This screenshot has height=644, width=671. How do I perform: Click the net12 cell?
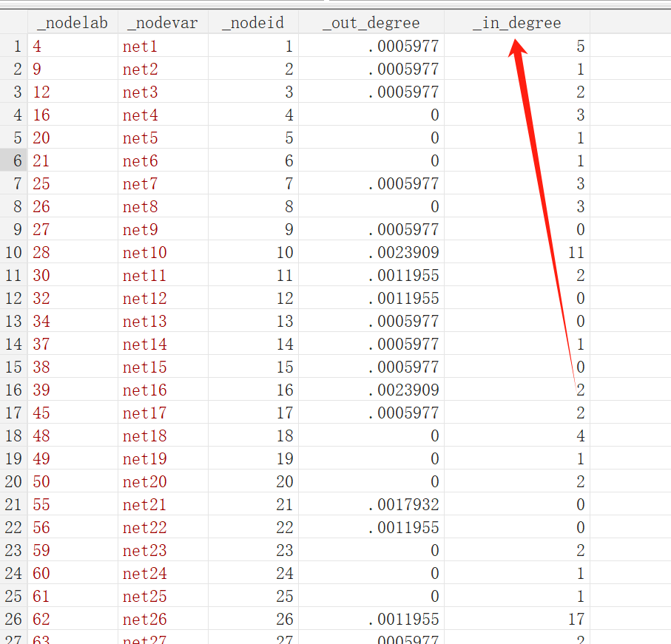coord(163,298)
